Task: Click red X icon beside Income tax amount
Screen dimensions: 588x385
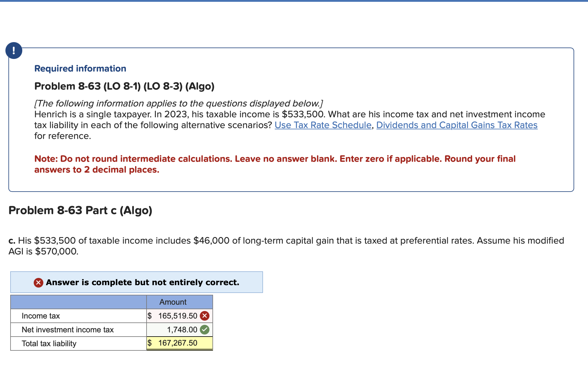Action: click(x=205, y=316)
